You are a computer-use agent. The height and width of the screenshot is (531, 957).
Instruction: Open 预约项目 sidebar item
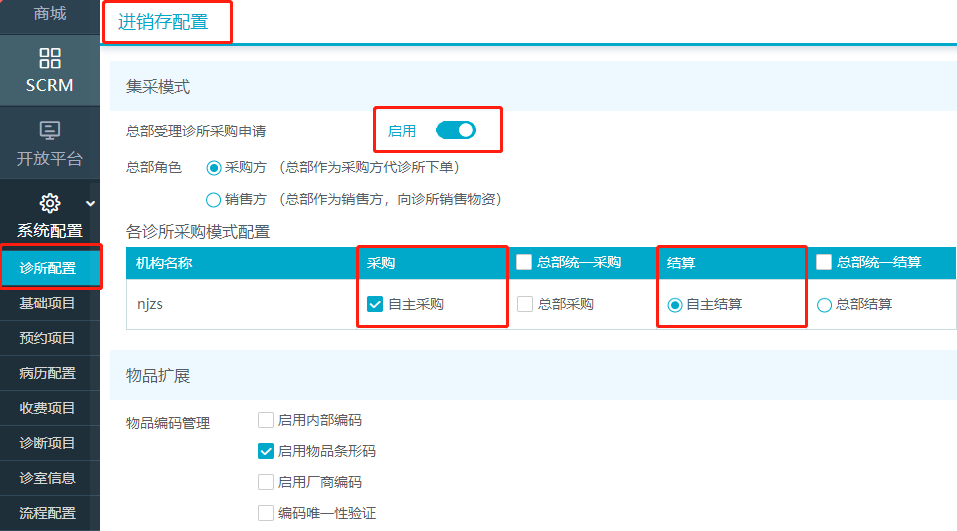tap(49, 338)
